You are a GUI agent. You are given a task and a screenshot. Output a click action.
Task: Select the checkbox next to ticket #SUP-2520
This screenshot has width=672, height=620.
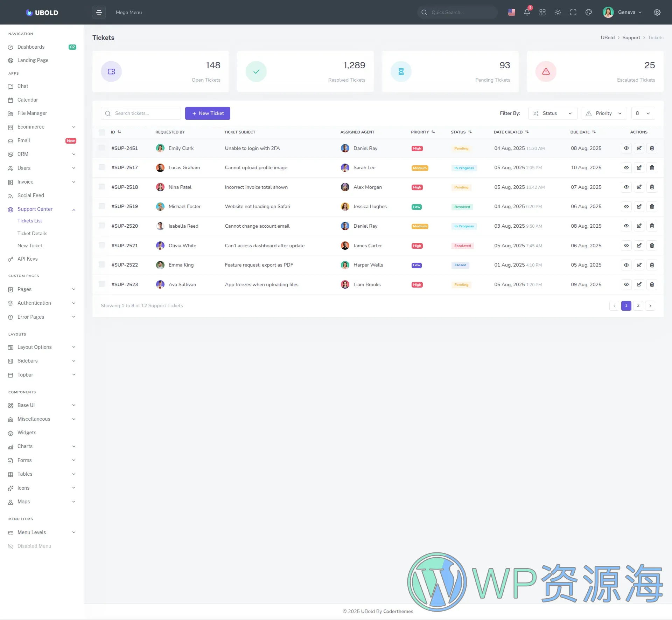[x=102, y=226]
